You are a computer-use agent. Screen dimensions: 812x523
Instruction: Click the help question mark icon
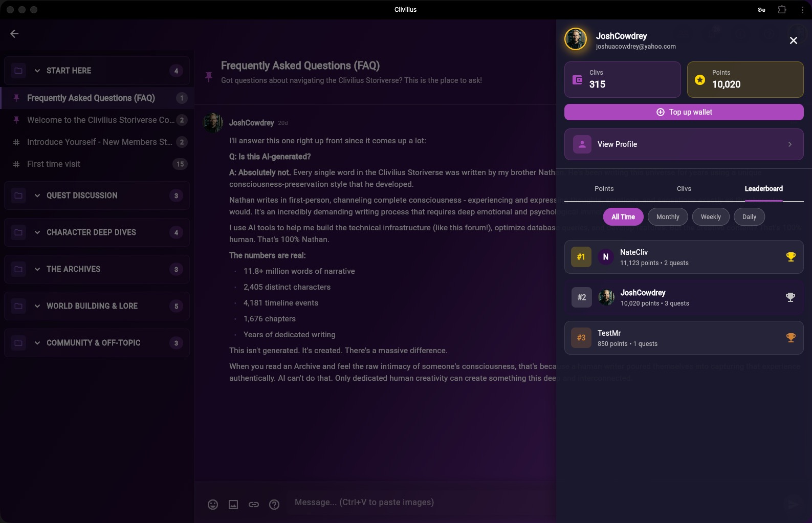274,505
